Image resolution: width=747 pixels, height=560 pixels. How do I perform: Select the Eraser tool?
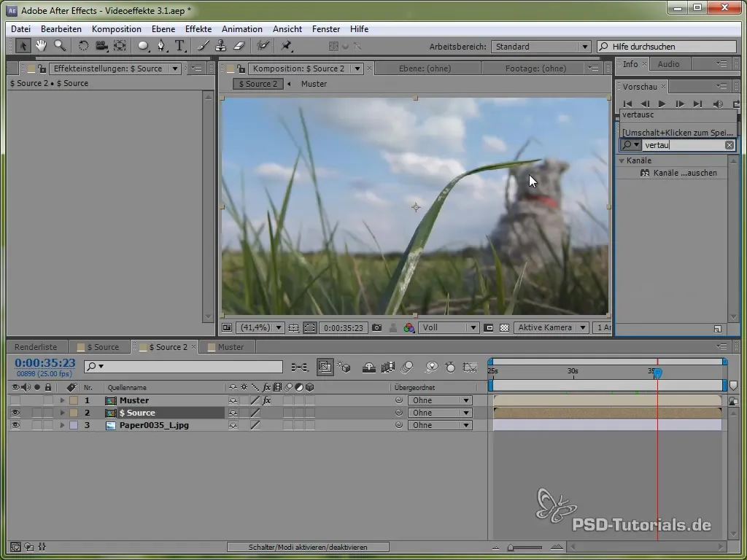pyautogui.click(x=239, y=46)
